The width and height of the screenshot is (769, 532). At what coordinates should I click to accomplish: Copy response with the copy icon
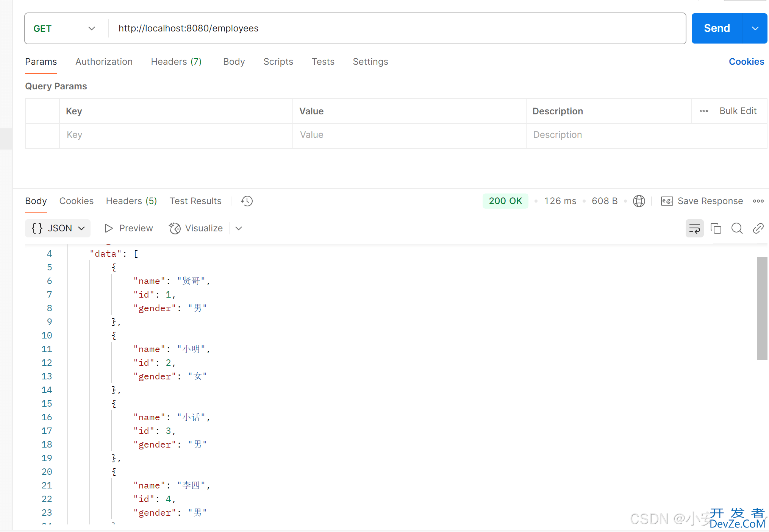click(x=716, y=228)
